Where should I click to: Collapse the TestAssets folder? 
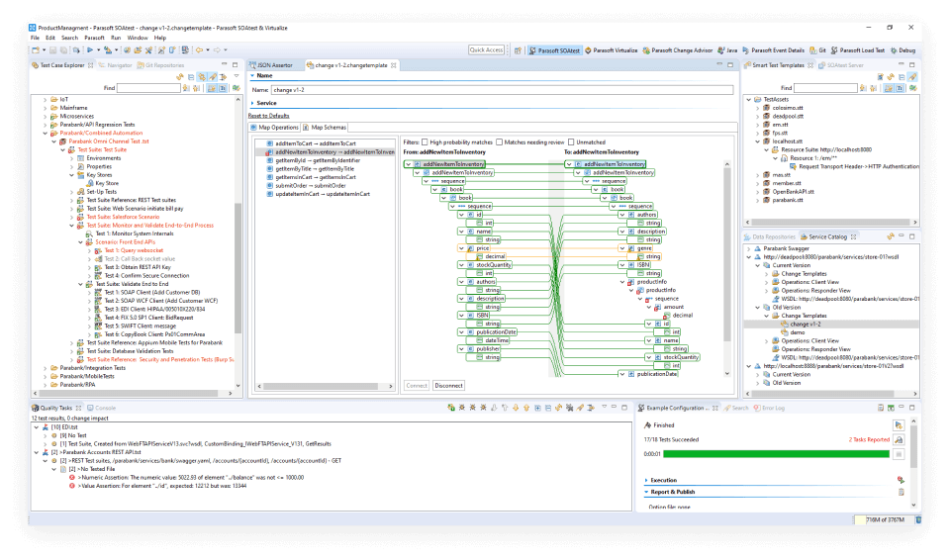(749, 99)
